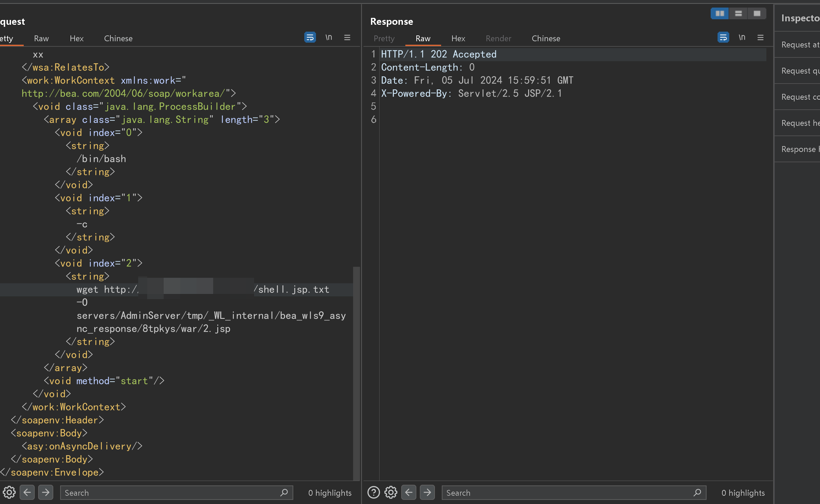820x504 pixels.
Task: Go to next match in Request search
Action: click(x=46, y=492)
